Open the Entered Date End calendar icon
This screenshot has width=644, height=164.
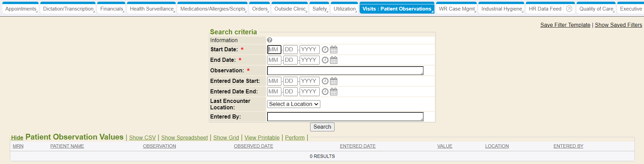334,92
